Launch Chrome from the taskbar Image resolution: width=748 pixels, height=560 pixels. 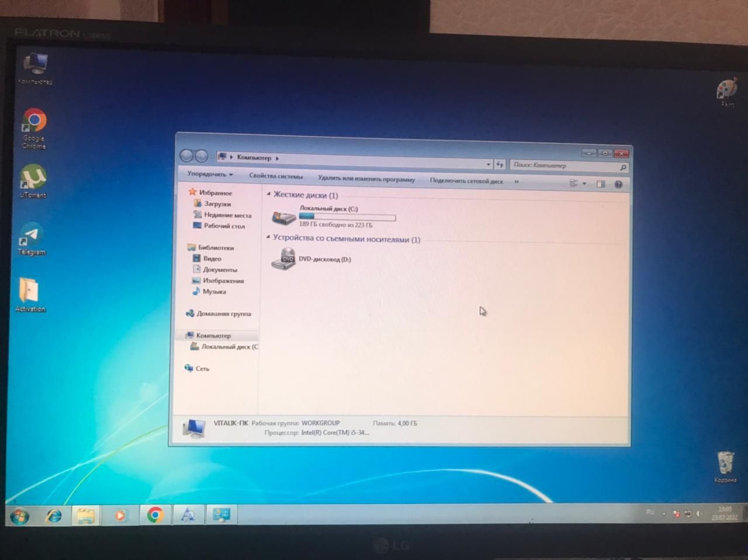pos(155,514)
